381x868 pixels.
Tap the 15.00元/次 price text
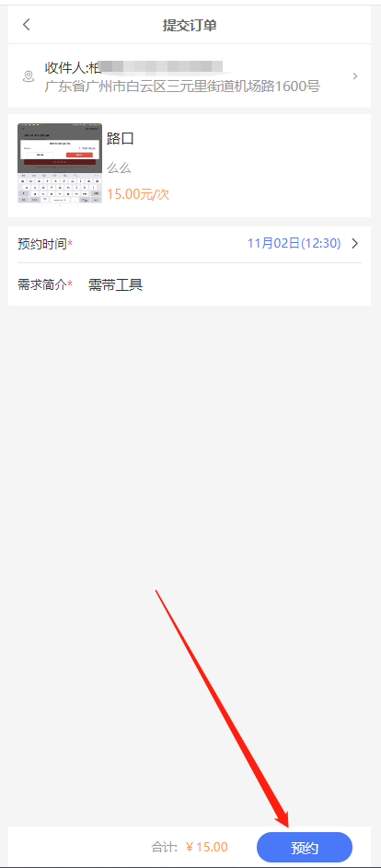(138, 194)
